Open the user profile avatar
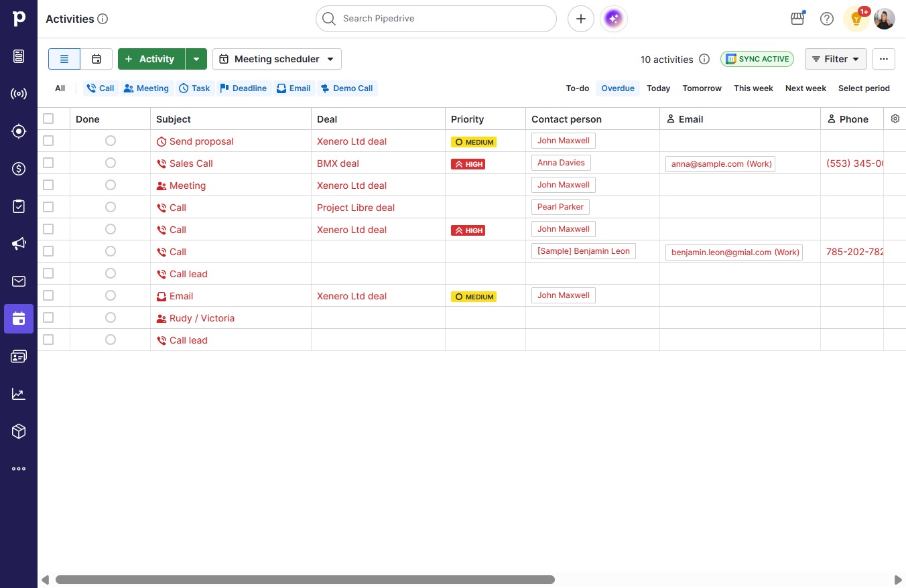 pyautogui.click(x=885, y=19)
